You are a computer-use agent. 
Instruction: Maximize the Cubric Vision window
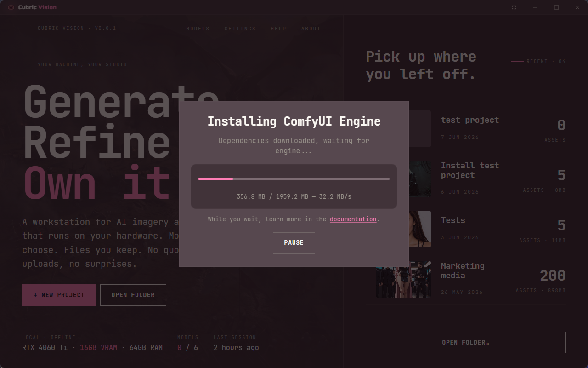(x=556, y=7)
